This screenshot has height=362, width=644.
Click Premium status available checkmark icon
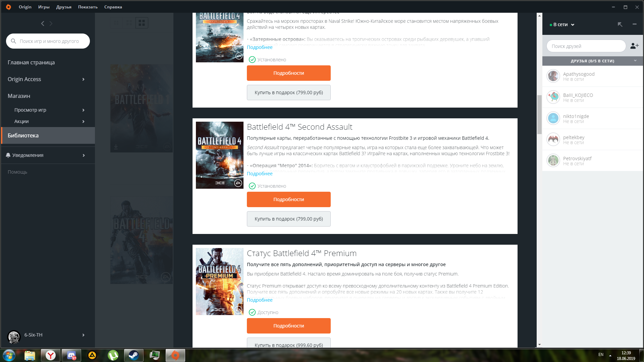tap(252, 312)
